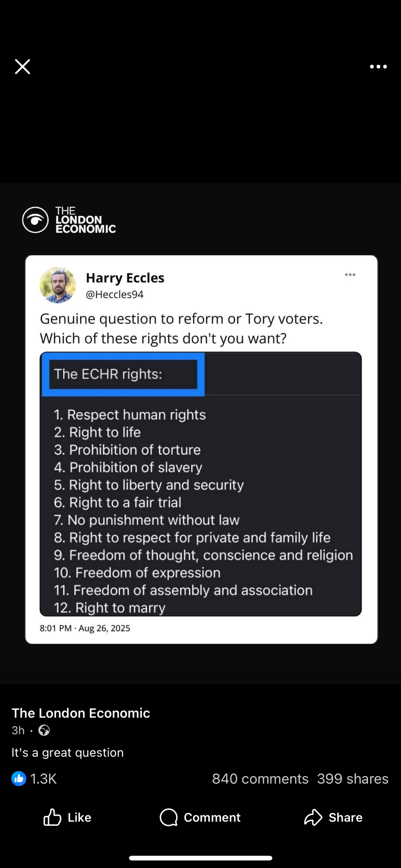Image resolution: width=401 pixels, height=868 pixels.
Task: Tap the blue like reaction icon
Action: tap(19, 779)
